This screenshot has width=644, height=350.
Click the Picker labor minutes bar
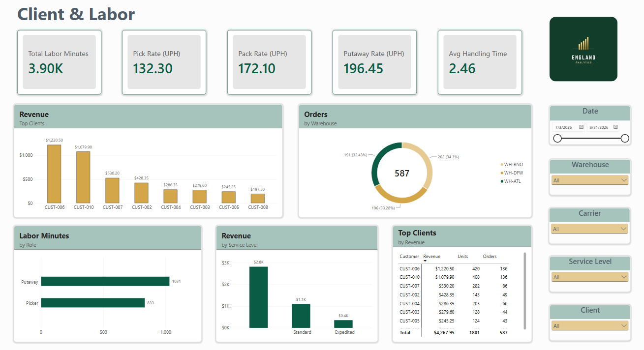93,303
